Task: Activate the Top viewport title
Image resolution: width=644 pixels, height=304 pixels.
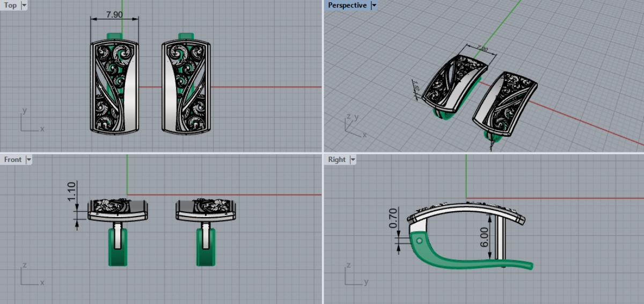Action: click(x=11, y=5)
